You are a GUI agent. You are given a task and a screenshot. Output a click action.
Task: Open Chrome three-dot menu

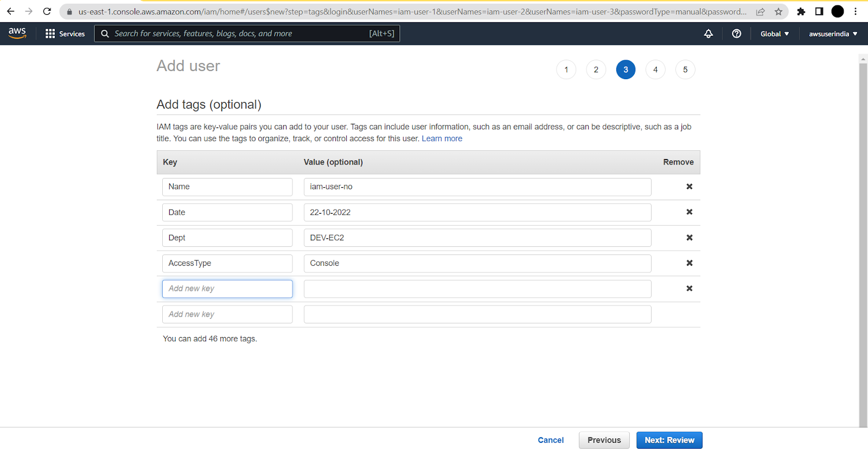coord(856,11)
